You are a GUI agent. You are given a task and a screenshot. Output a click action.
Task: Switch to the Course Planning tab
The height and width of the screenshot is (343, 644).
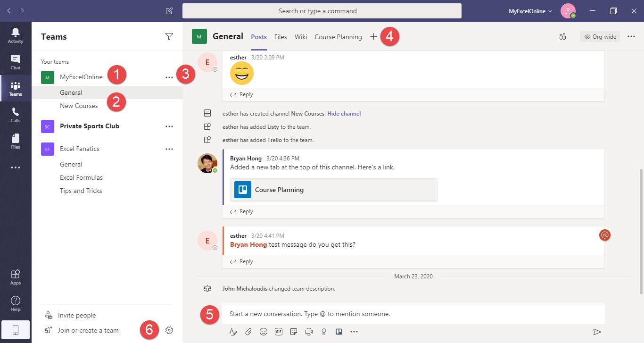point(338,37)
